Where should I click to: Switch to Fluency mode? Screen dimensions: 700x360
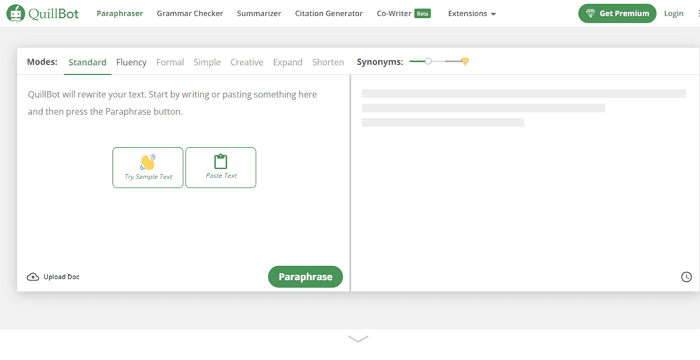pyautogui.click(x=131, y=62)
